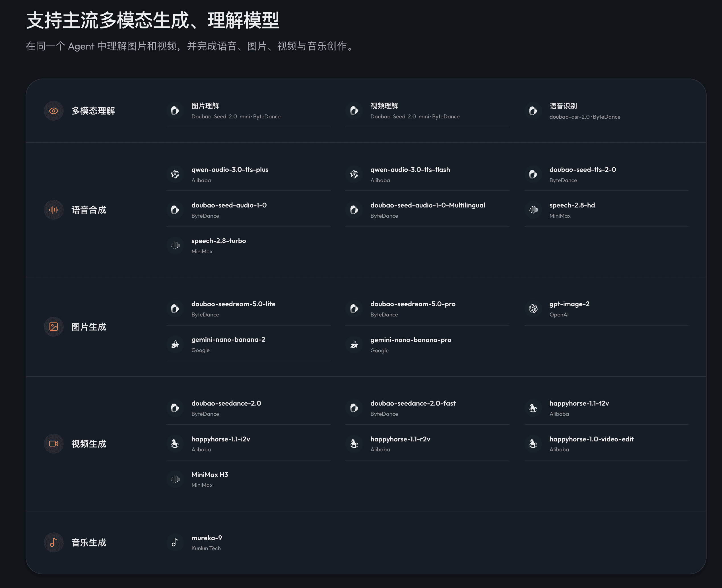The width and height of the screenshot is (722, 588).
Task: Click the 语音识别 model name
Action: point(563,106)
